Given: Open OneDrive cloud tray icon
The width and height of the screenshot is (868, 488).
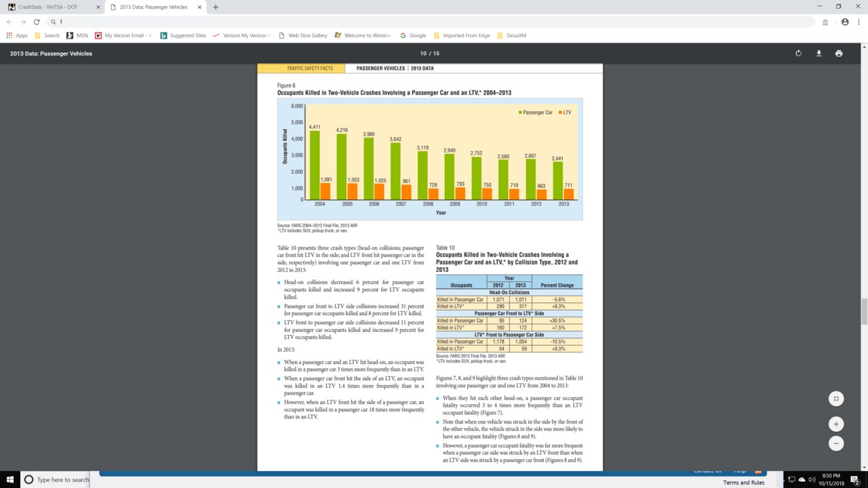Looking at the screenshot, I should coord(802,479).
